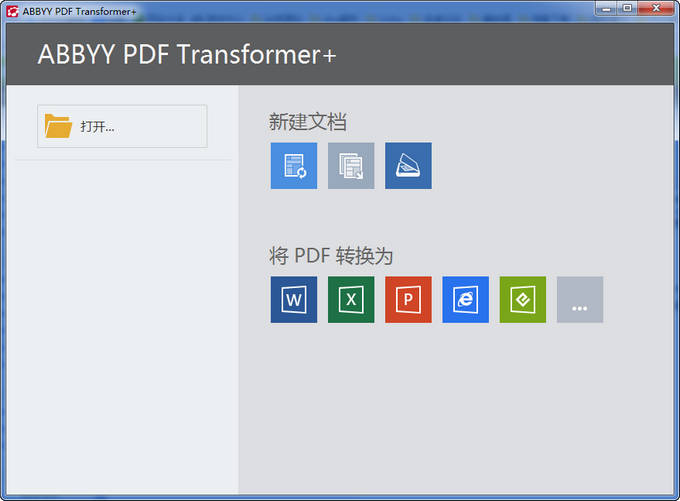Choose the scanner icon to scan document
Screen dimensions: 680x501
click(x=408, y=166)
